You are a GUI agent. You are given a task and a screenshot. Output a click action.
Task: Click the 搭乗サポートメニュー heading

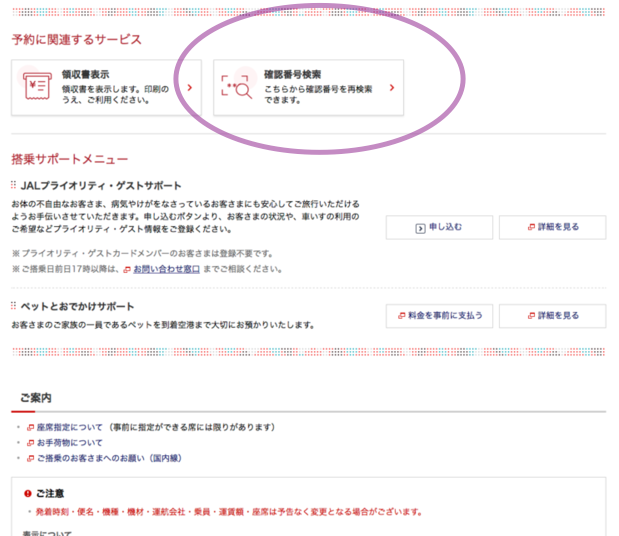tap(69, 159)
